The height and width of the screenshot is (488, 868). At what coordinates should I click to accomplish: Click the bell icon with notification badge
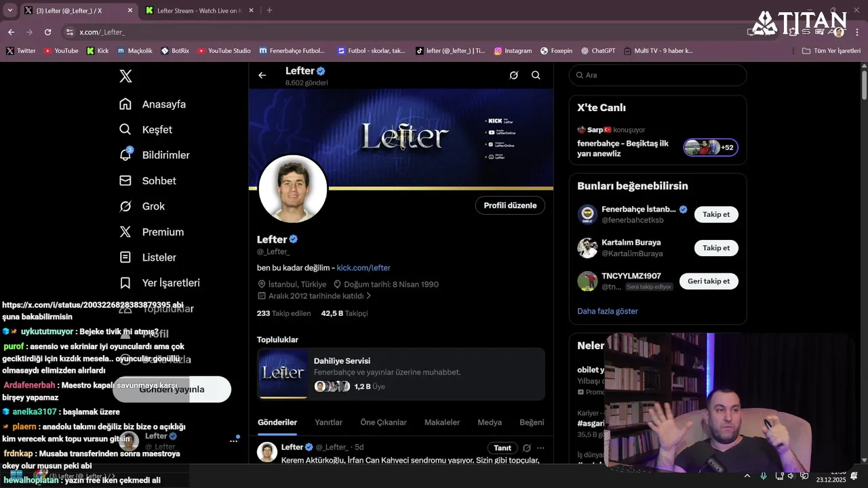click(125, 155)
